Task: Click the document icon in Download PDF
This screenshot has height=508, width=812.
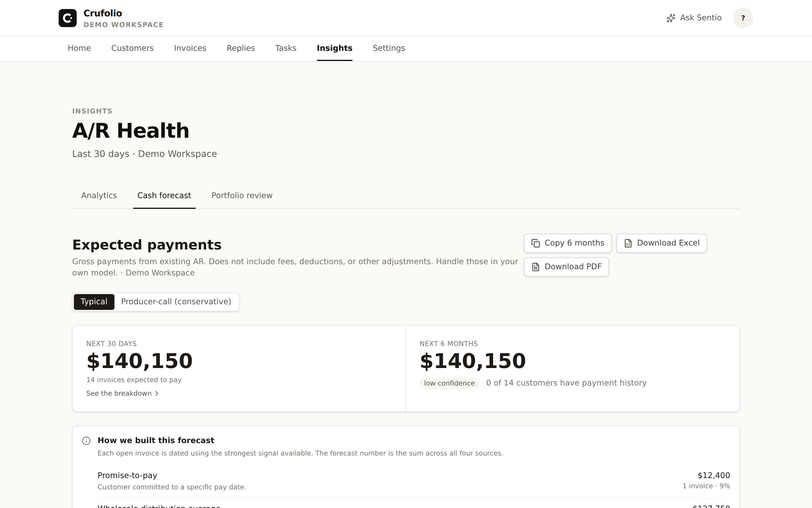Action: (x=536, y=267)
